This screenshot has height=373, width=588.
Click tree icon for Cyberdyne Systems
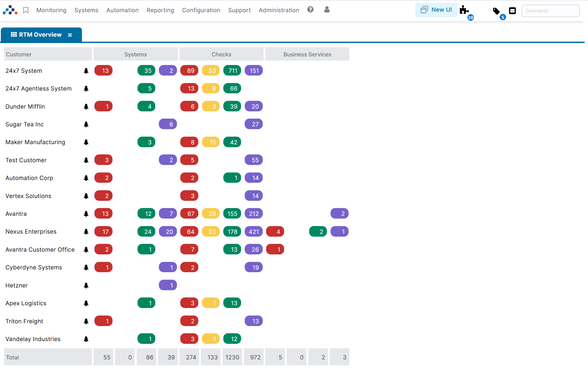86,267
